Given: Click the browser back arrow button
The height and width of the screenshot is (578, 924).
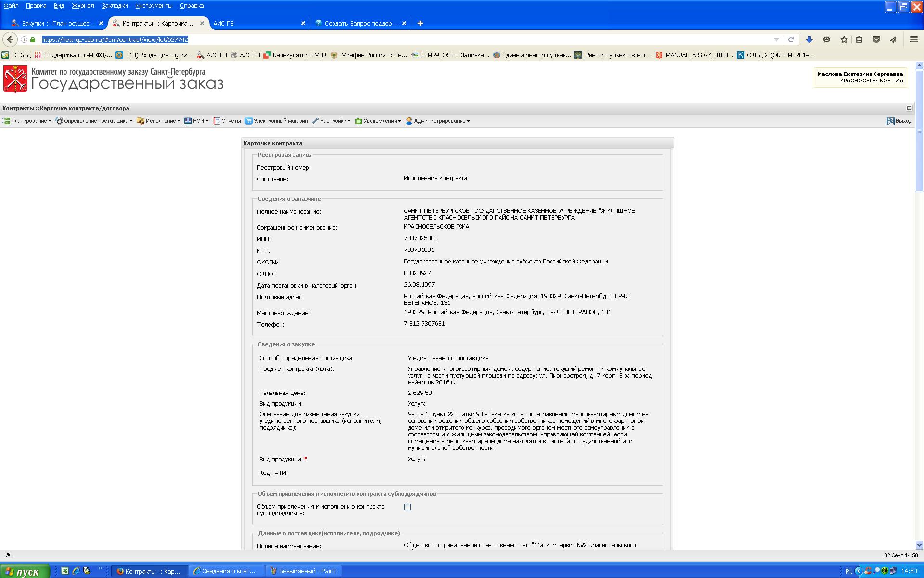Looking at the screenshot, I should click(x=10, y=39).
